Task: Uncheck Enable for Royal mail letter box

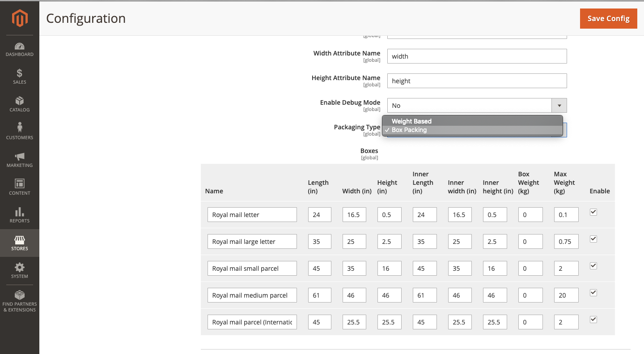Action: (x=593, y=212)
